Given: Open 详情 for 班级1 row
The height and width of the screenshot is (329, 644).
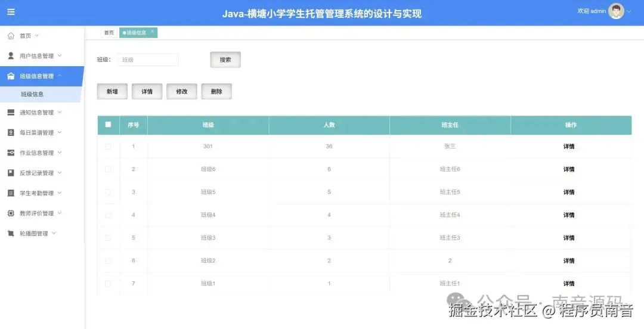Looking at the screenshot, I should click(569, 284).
